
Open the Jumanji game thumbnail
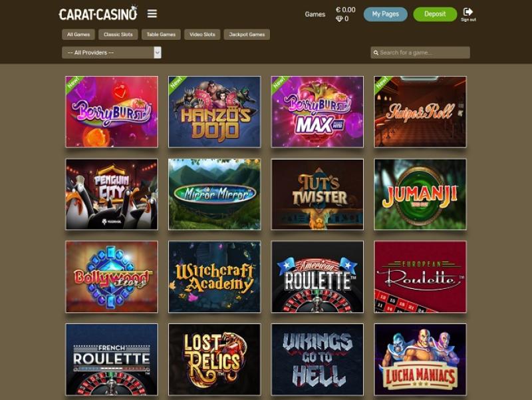(x=420, y=194)
